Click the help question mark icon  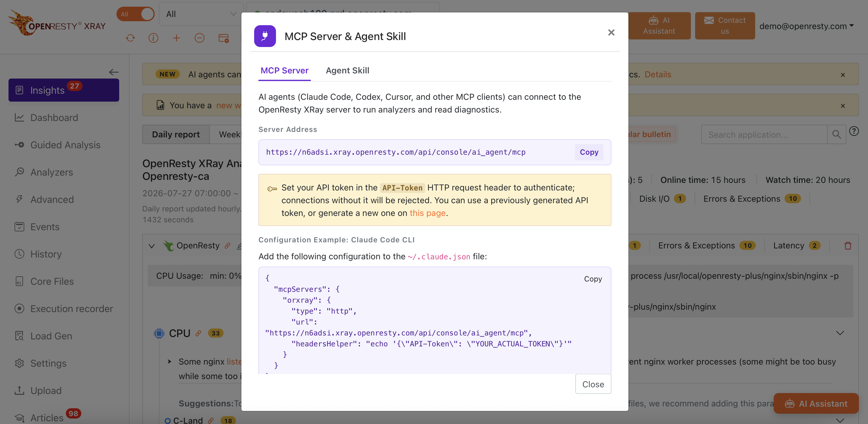pyautogui.click(x=853, y=131)
